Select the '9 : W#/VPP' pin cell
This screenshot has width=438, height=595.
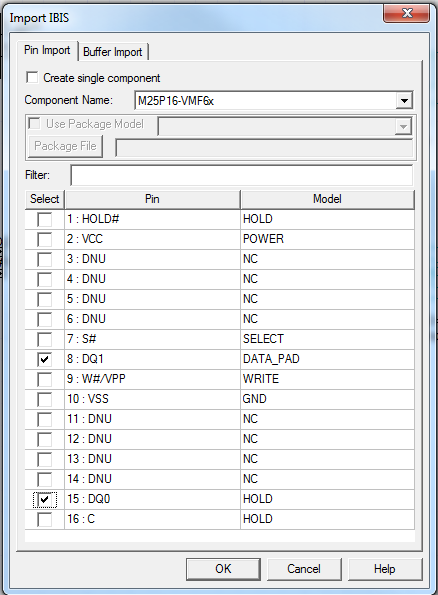pyautogui.click(x=152, y=379)
